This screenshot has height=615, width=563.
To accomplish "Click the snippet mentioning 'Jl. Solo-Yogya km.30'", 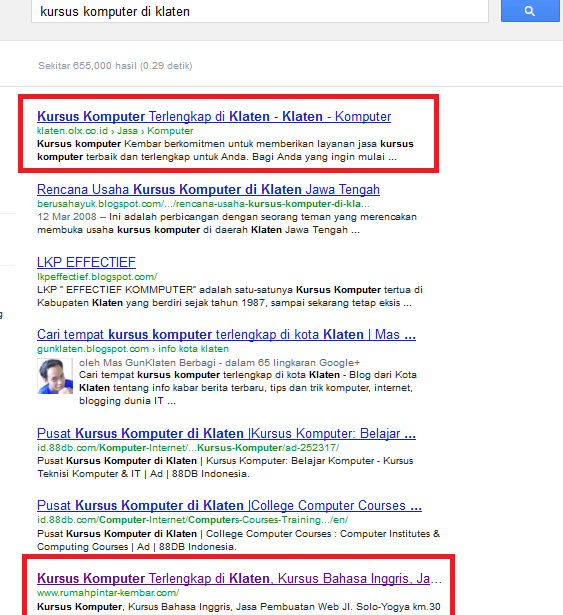I will click(239, 607).
